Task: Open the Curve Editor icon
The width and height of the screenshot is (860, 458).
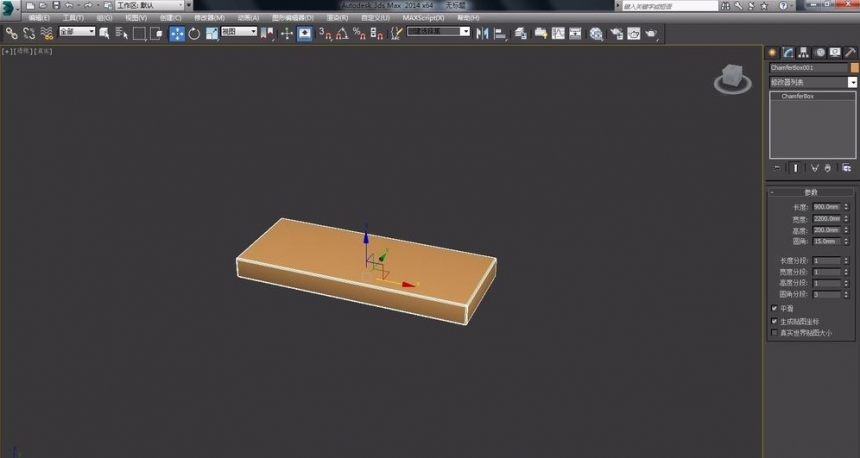Action: (x=558, y=33)
